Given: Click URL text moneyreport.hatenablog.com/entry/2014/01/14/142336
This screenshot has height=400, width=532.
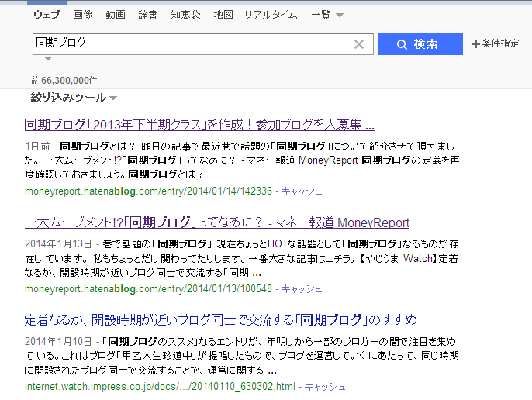Looking at the screenshot, I should tap(148, 191).
